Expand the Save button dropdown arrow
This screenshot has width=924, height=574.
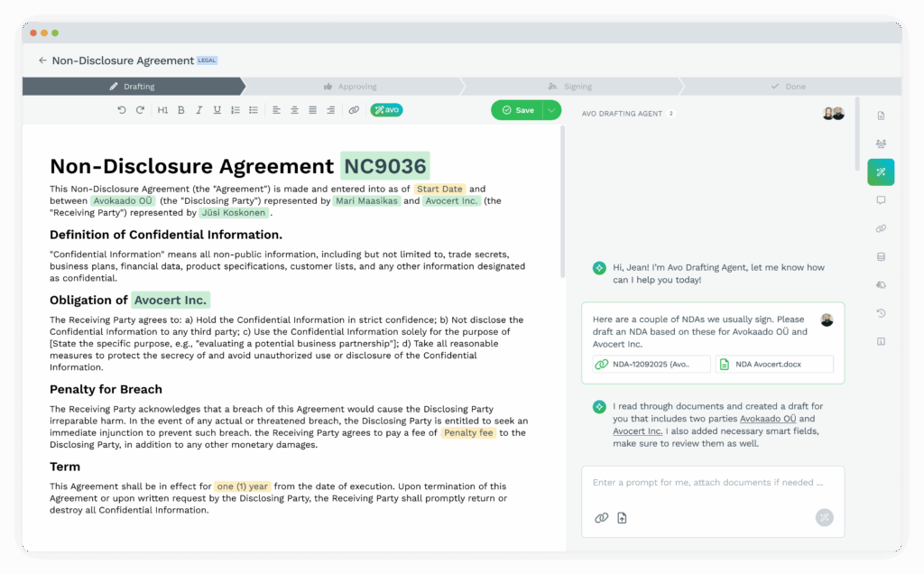pos(550,110)
